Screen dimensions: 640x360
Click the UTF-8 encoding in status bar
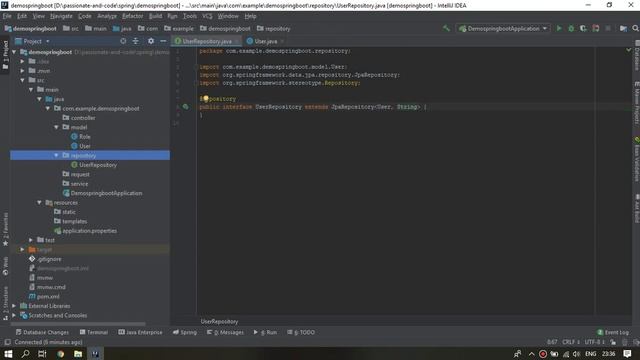594,342
